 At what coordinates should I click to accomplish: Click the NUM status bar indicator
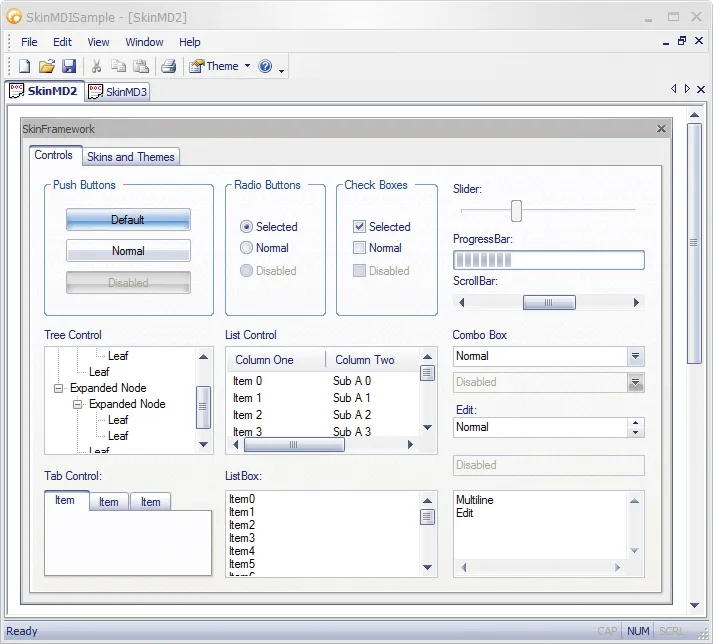point(638,631)
